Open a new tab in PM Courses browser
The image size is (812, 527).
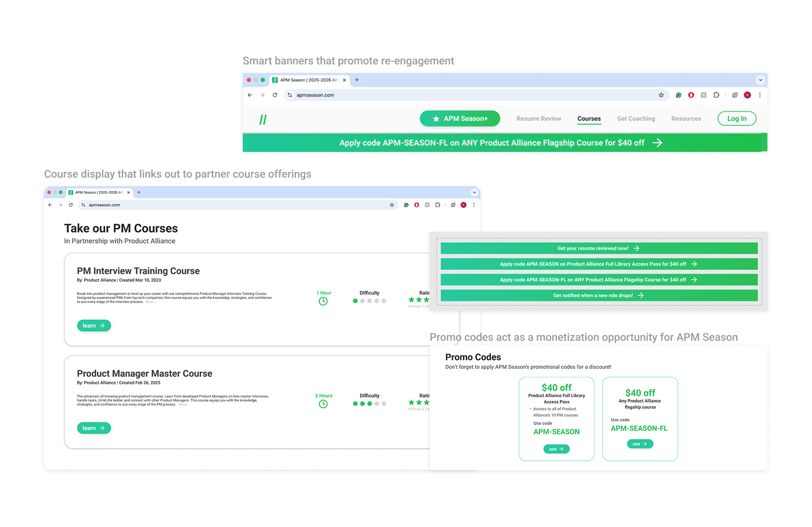pyautogui.click(x=139, y=192)
